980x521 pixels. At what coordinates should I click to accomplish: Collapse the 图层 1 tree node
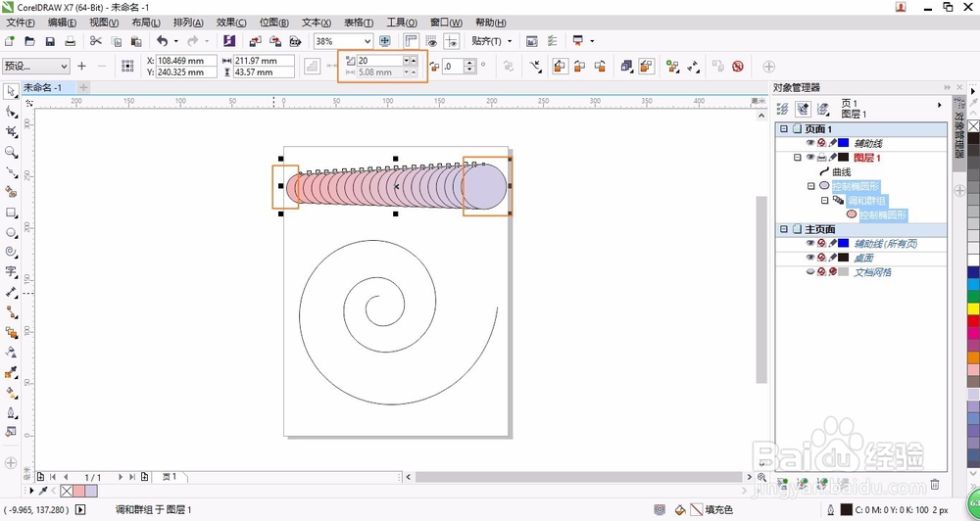click(x=798, y=158)
